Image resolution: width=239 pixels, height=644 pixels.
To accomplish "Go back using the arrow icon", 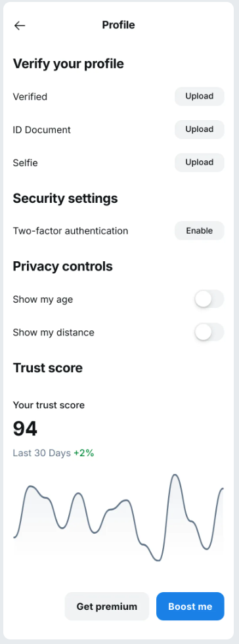I will coord(19,26).
